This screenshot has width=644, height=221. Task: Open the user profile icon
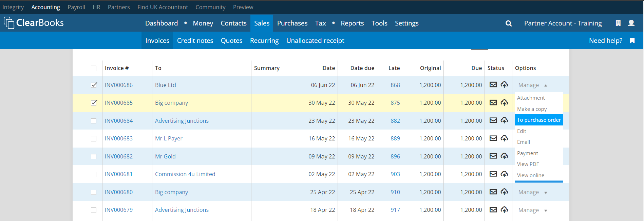(x=631, y=23)
